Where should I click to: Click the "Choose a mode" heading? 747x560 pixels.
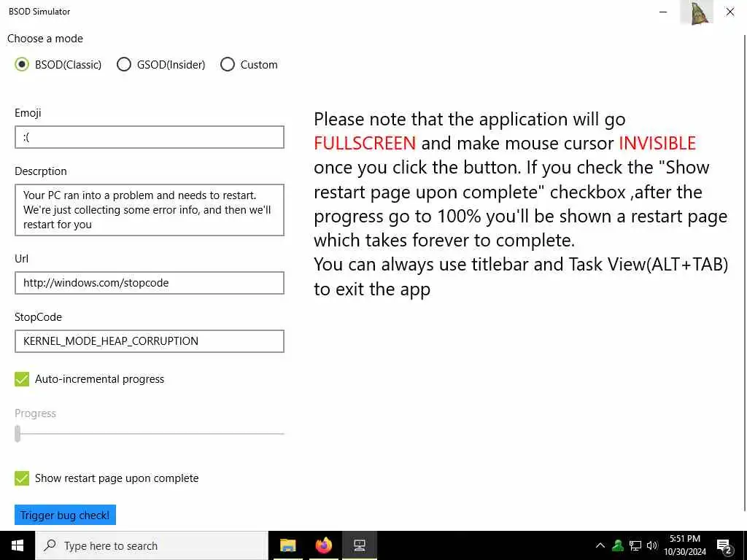click(x=45, y=39)
